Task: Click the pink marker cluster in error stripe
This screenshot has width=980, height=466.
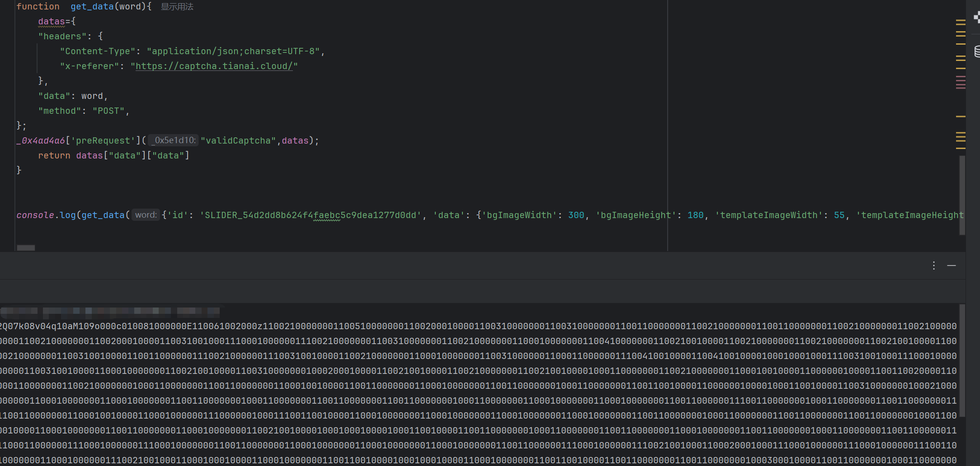Action: pos(961,82)
